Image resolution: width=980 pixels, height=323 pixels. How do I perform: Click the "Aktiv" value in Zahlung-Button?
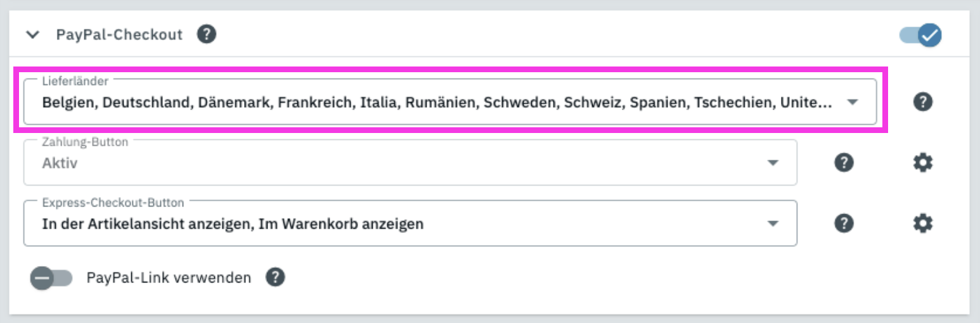pos(60,163)
